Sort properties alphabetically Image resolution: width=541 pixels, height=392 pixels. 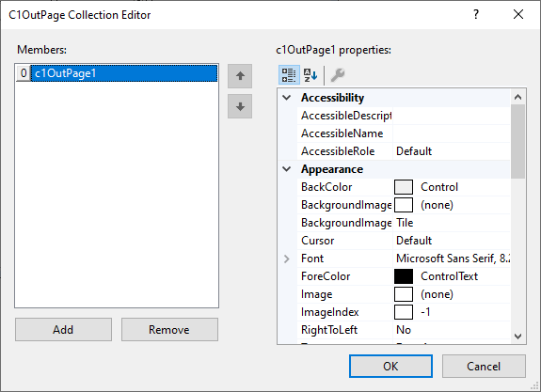pyautogui.click(x=310, y=75)
